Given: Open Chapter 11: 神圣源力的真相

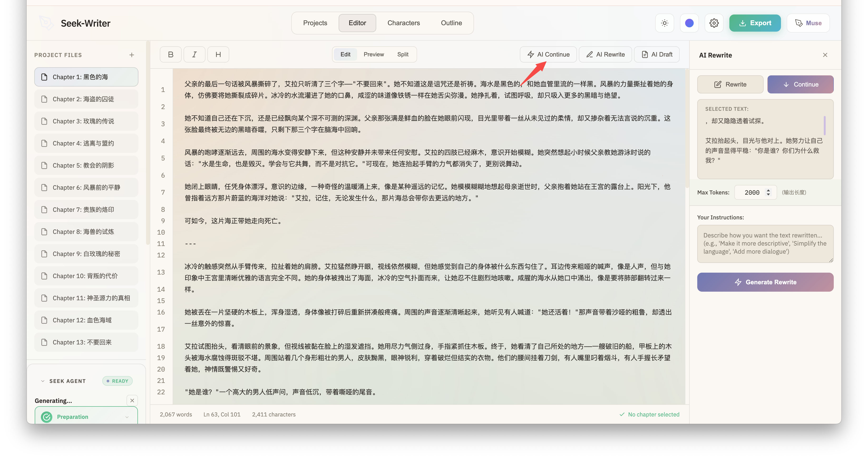Looking at the screenshot, I should (x=86, y=298).
